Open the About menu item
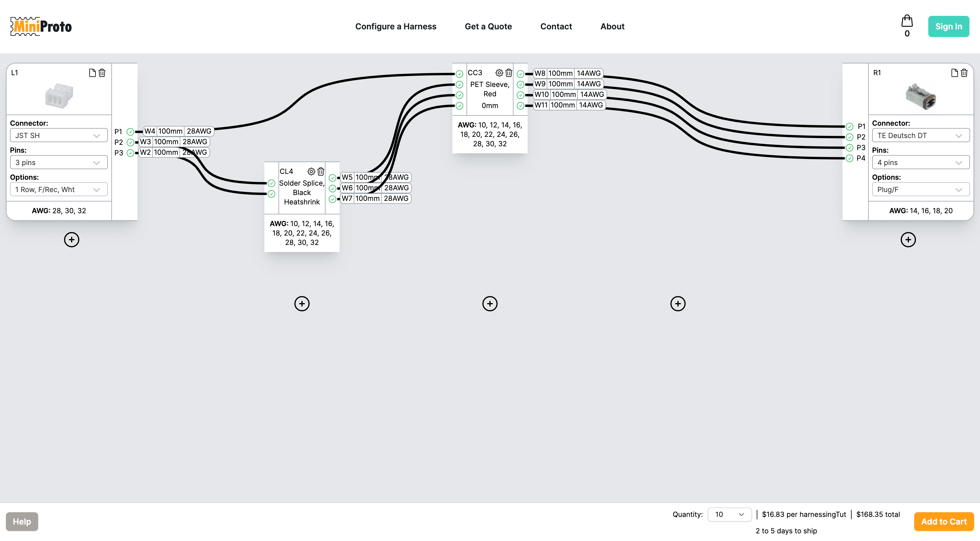 coord(612,26)
